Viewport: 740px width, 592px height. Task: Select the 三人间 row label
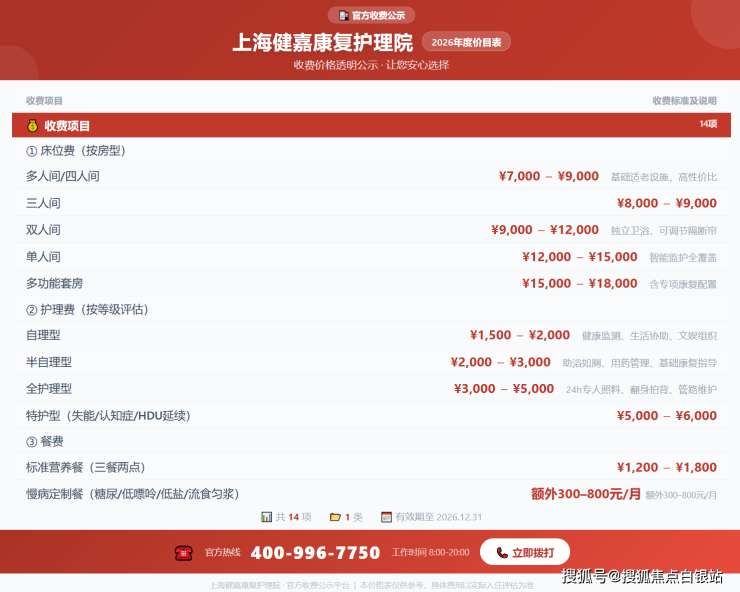point(43,203)
